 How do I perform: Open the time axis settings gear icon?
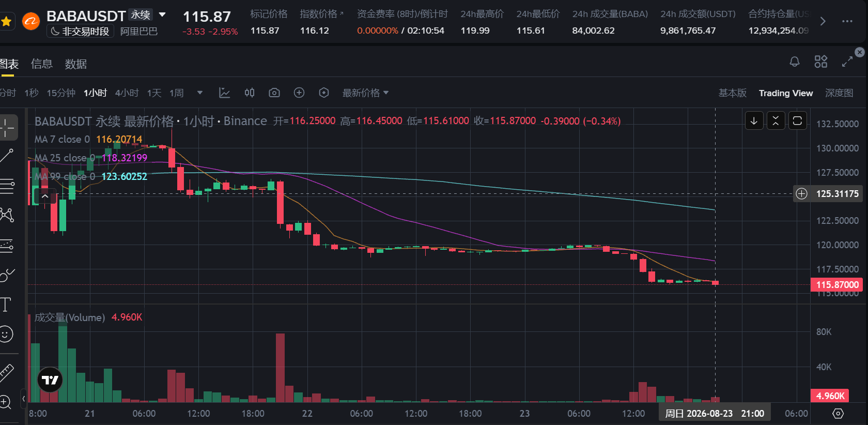point(838,413)
